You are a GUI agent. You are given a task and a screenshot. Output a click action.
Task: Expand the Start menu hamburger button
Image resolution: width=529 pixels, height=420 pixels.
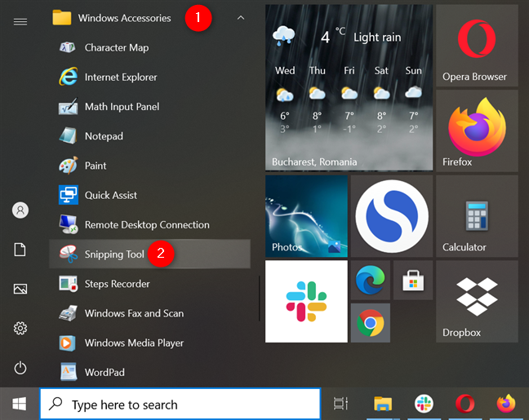20,22
